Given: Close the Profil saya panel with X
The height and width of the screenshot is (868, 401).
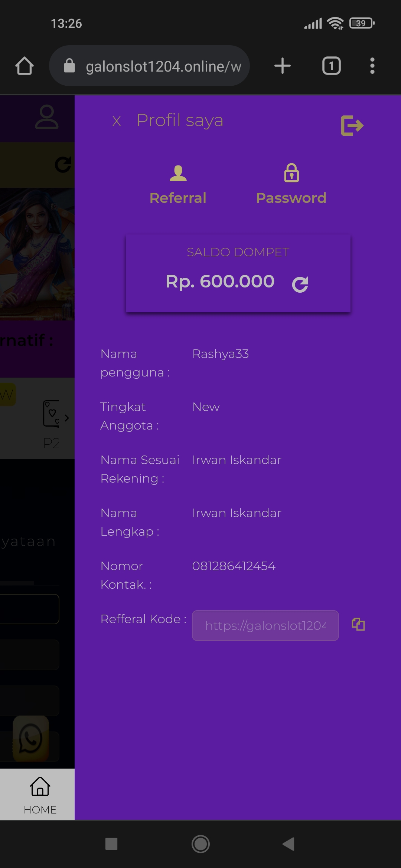Looking at the screenshot, I should click(117, 121).
